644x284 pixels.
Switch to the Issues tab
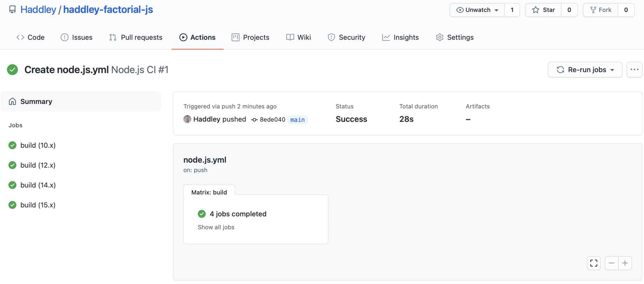point(76,37)
